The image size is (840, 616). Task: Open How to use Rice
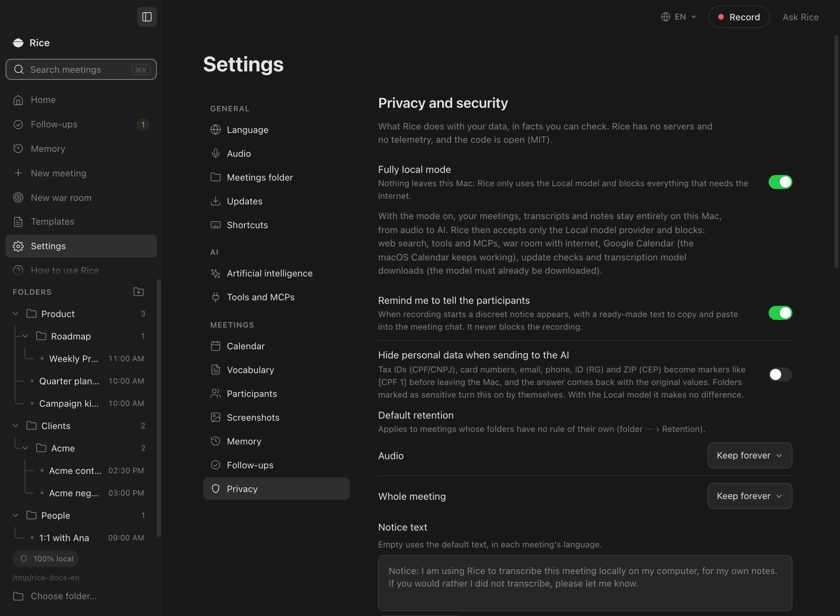pyautogui.click(x=81, y=270)
